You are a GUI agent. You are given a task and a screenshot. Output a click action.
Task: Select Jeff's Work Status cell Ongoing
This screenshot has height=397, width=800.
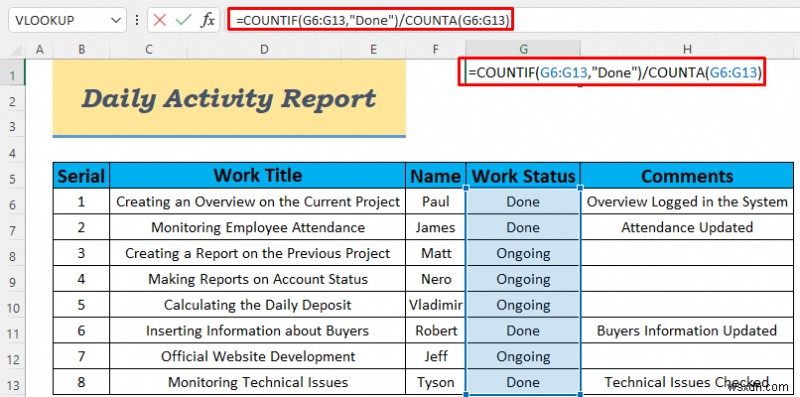tap(523, 356)
